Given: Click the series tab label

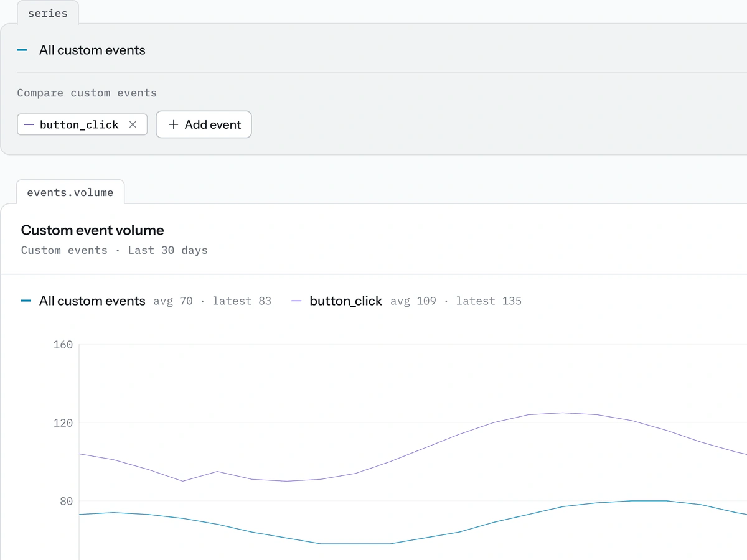Looking at the screenshot, I should (48, 13).
